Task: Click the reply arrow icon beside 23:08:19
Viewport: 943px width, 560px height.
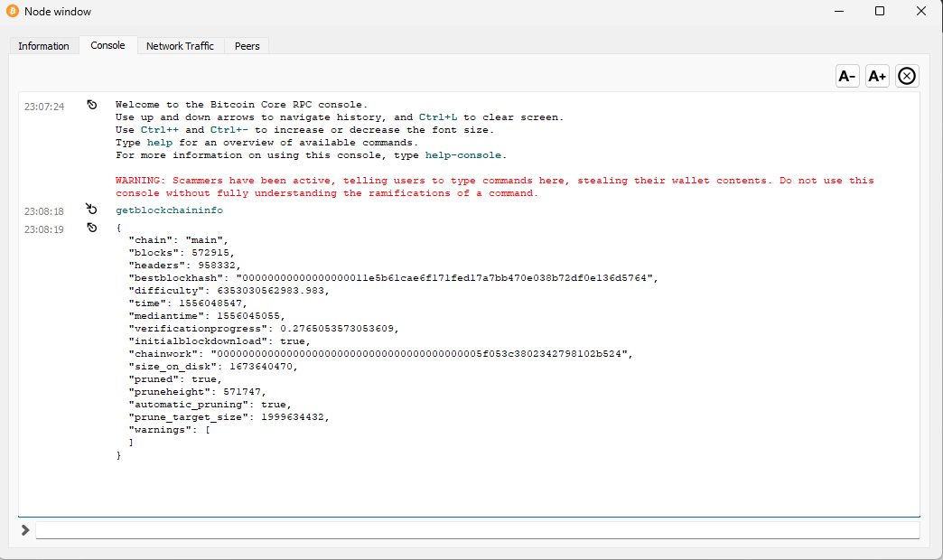Action: 91,228
